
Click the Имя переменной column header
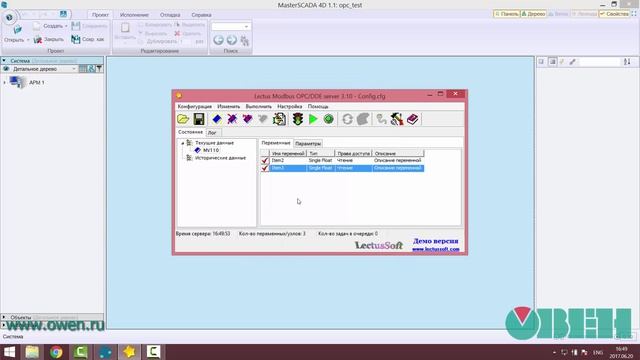pyautogui.click(x=288, y=153)
